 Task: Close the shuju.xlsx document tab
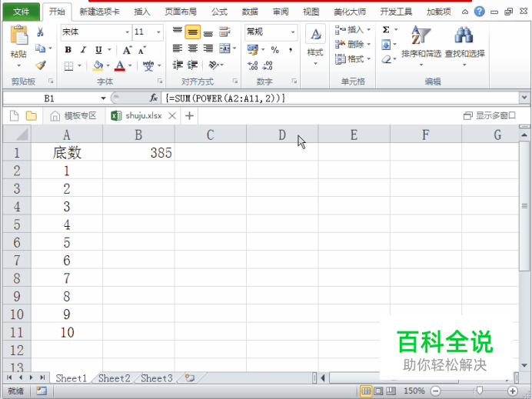click(x=172, y=115)
